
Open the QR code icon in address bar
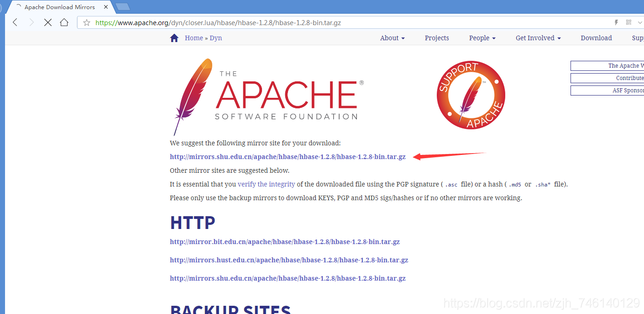click(628, 22)
